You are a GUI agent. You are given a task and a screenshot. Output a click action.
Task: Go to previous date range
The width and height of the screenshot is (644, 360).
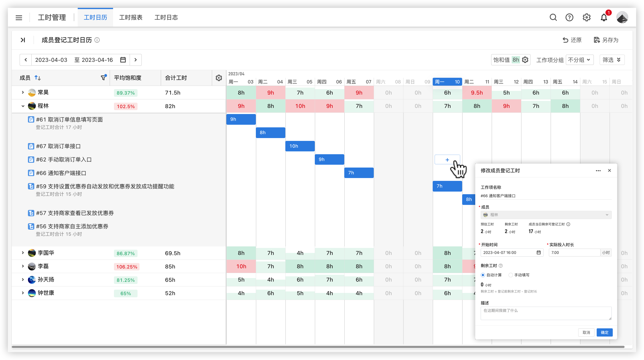tap(26, 60)
